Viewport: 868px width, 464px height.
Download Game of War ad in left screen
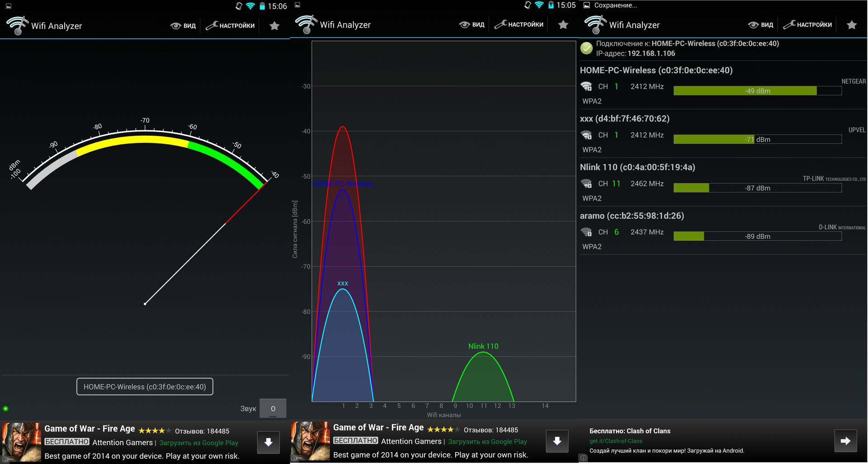(269, 442)
